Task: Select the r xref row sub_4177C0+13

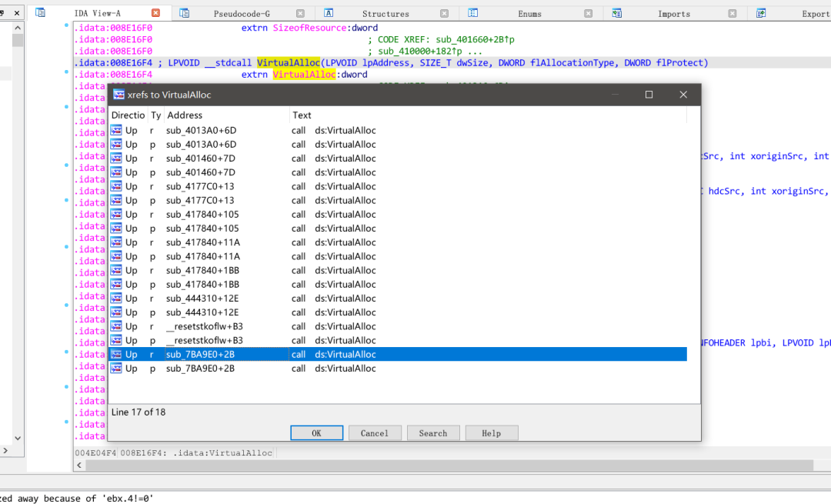Action: [x=398, y=186]
